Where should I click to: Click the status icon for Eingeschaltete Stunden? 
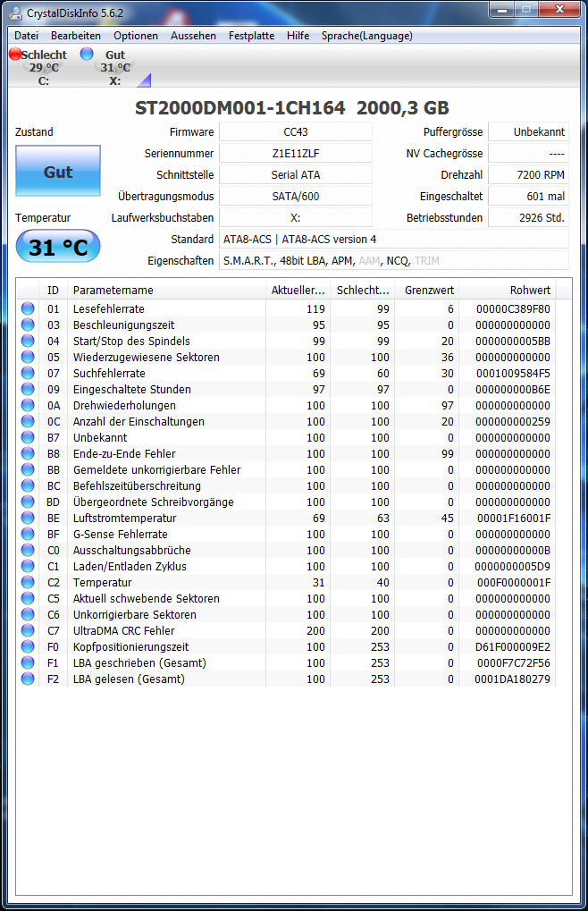pos(28,389)
